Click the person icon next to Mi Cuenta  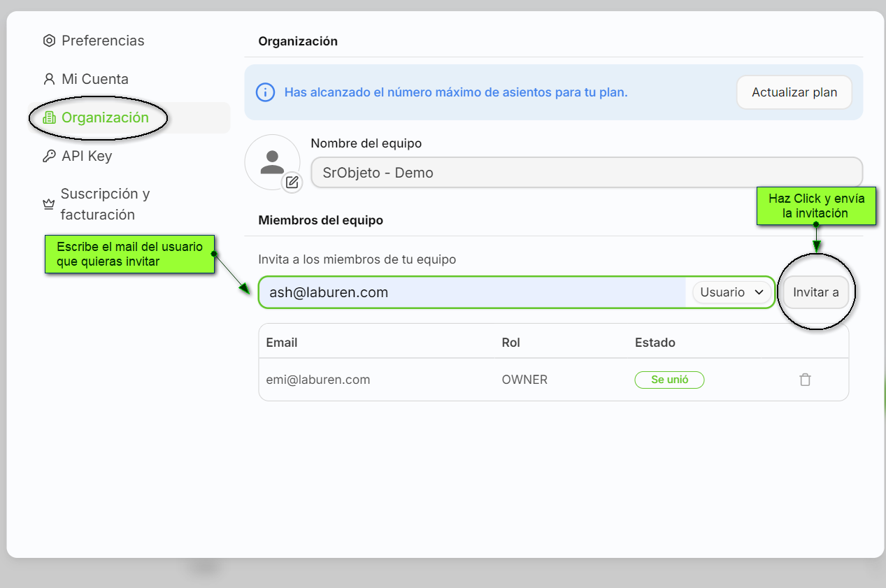click(49, 79)
